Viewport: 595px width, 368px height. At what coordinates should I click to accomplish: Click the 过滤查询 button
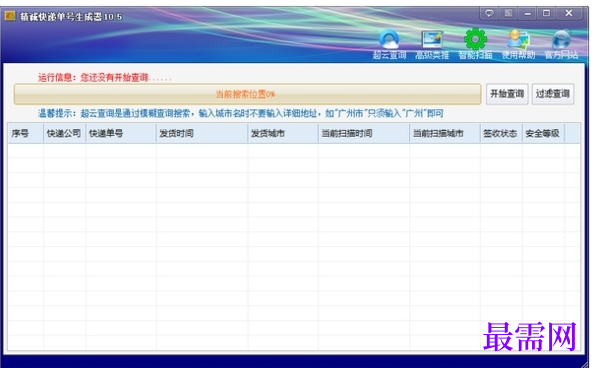552,94
